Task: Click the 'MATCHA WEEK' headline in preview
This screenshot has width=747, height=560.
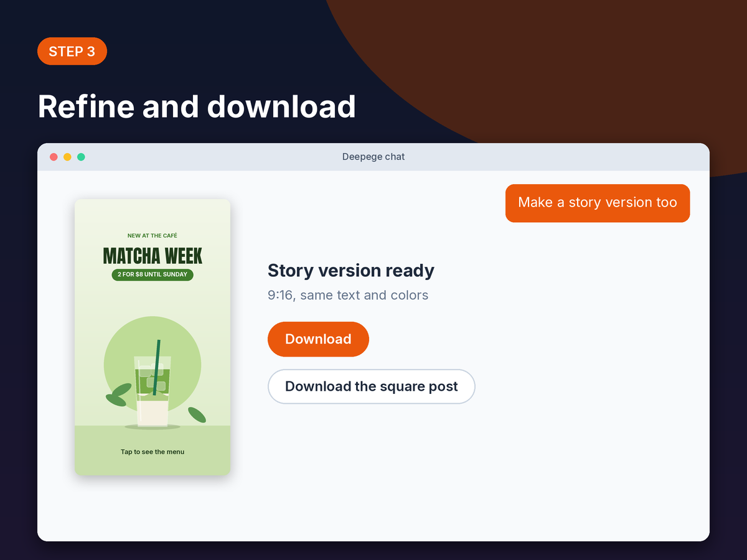Action: point(153,256)
